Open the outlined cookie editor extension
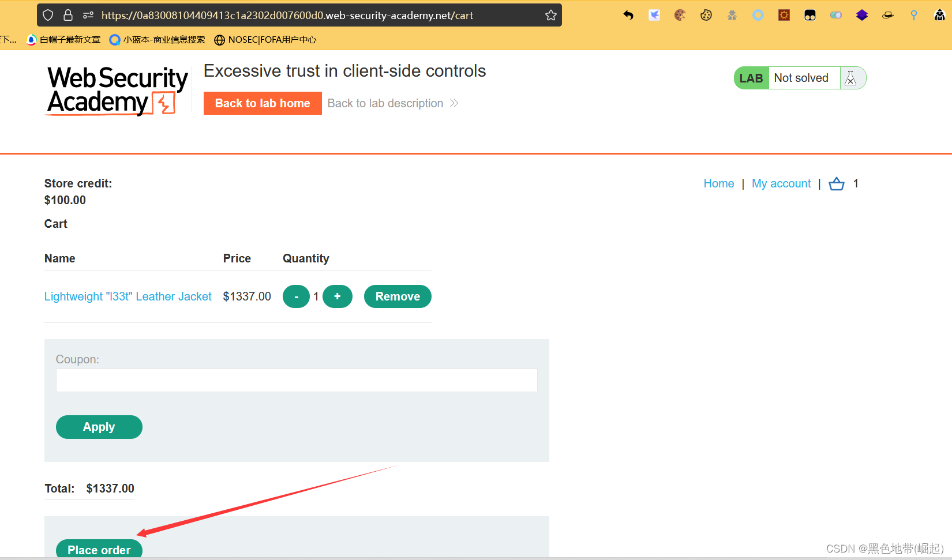 coord(706,15)
